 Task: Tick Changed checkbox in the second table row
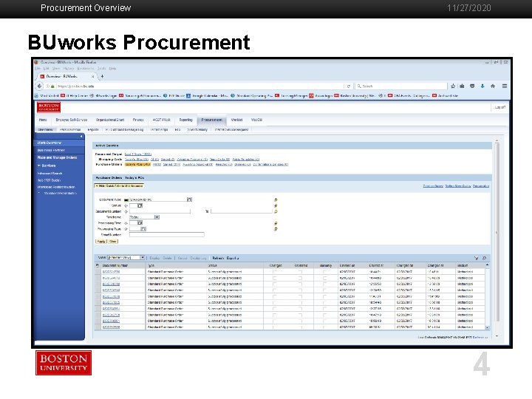pos(274,278)
